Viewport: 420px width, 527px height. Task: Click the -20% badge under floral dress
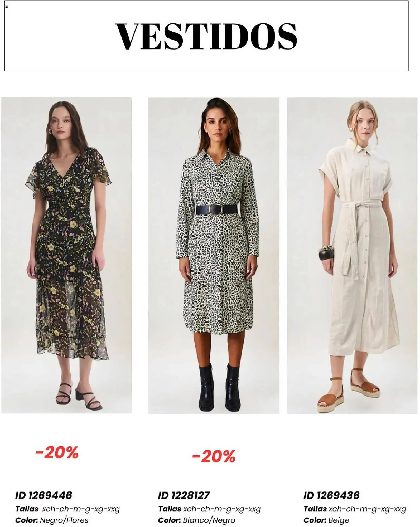(x=57, y=453)
